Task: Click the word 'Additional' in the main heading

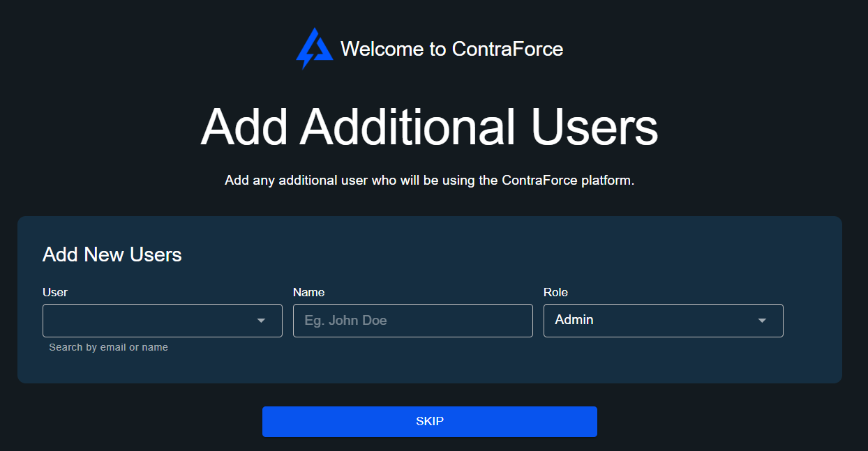Action: (x=408, y=127)
